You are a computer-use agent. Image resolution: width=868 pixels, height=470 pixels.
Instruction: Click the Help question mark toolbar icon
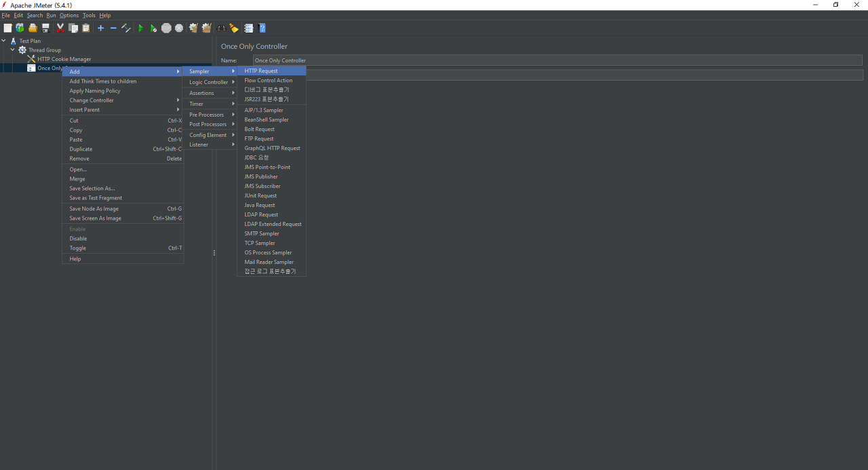click(262, 28)
